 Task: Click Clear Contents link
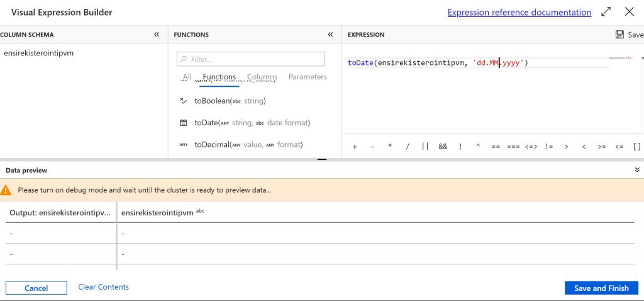104,287
